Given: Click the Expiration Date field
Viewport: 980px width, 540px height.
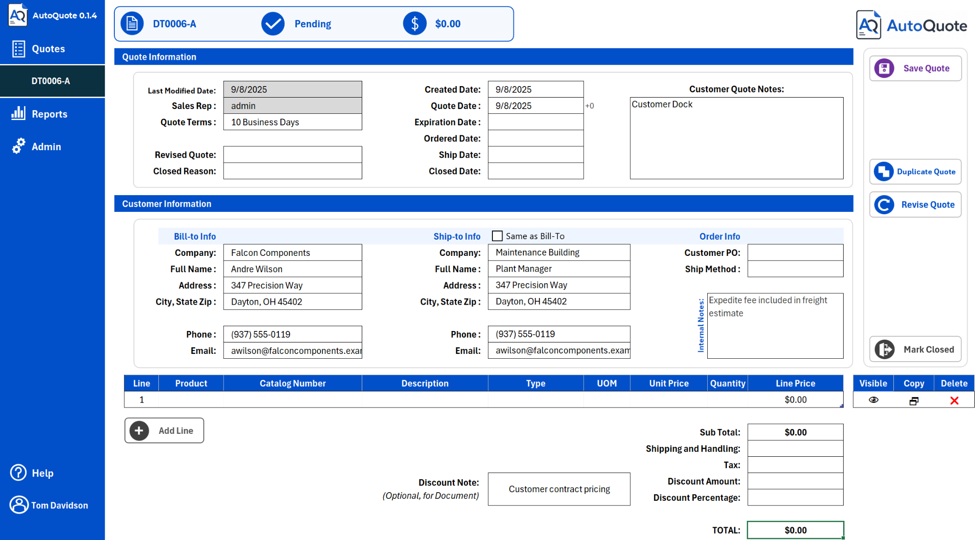Looking at the screenshot, I should (x=535, y=122).
